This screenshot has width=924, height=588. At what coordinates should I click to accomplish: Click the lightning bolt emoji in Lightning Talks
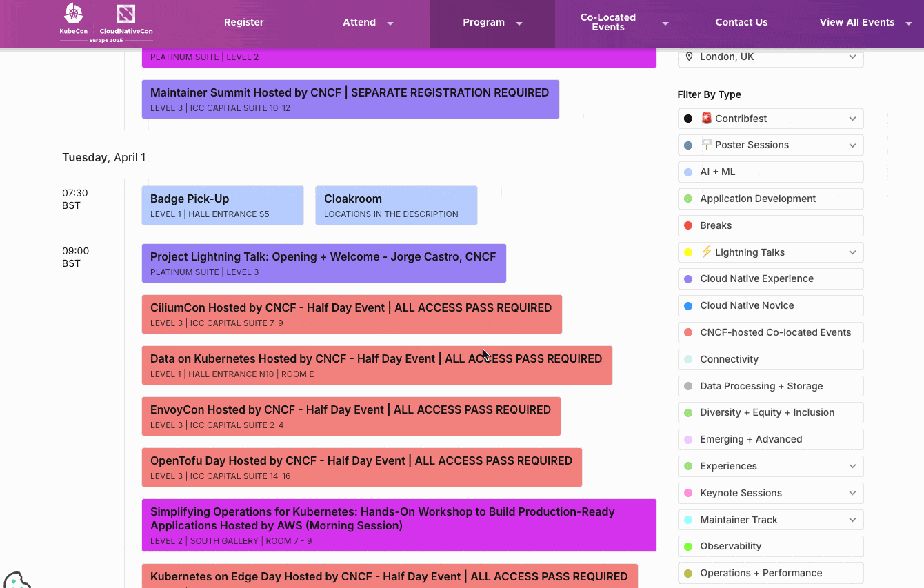pos(706,252)
